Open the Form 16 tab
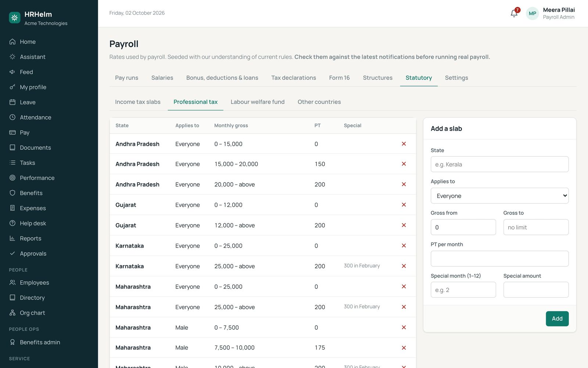The height and width of the screenshot is (368, 588). tap(339, 78)
